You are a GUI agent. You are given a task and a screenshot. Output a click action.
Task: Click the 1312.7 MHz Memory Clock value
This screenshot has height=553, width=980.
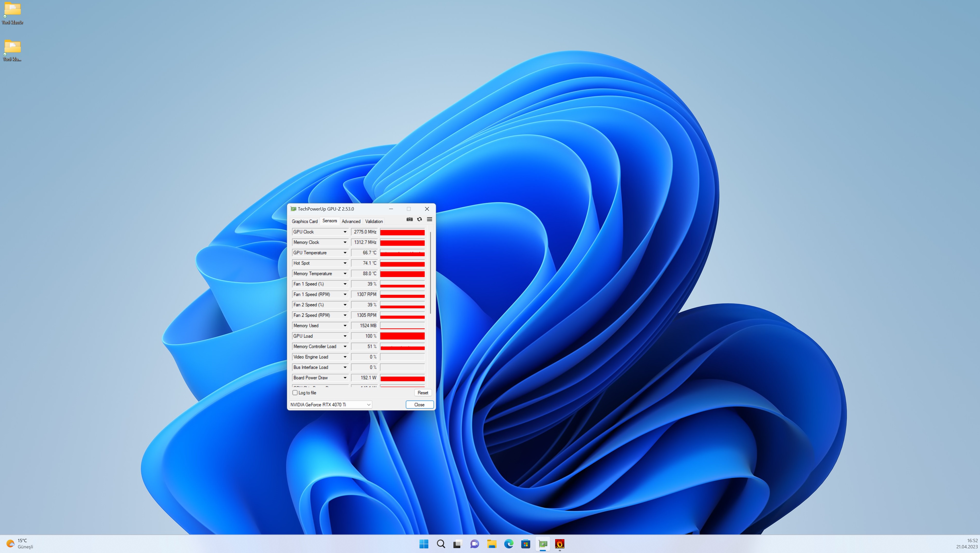coord(364,242)
